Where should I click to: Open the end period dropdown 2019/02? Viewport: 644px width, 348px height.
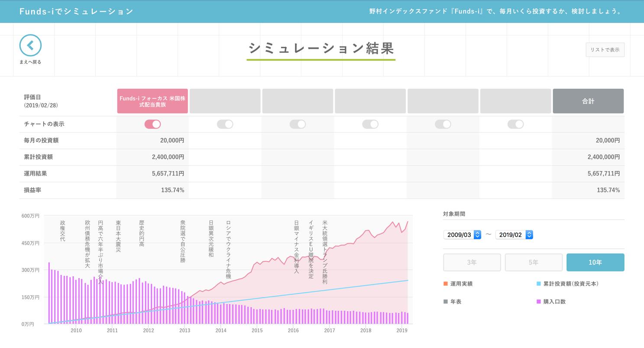click(514, 234)
